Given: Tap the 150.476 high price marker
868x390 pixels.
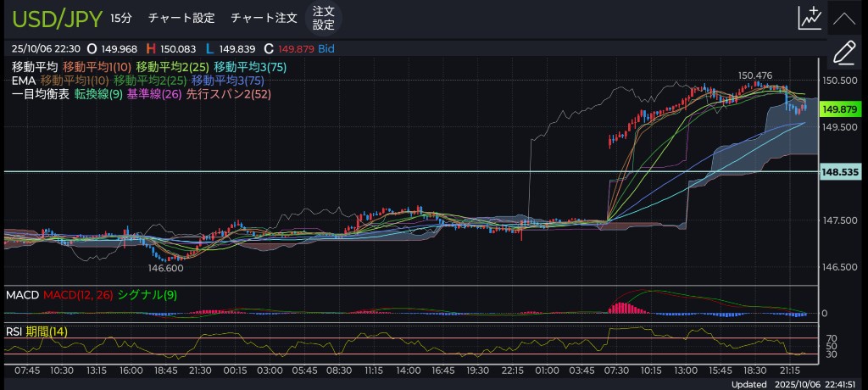Looking at the screenshot, I should click(x=755, y=75).
